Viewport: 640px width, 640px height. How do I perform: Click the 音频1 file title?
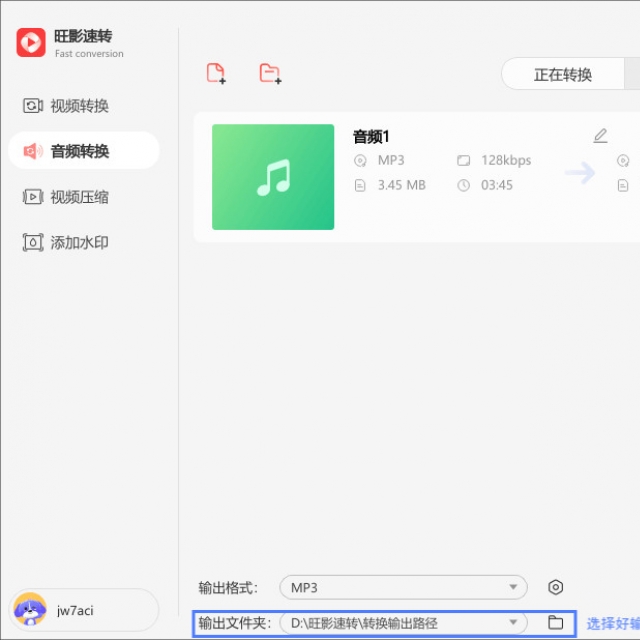click(x=370, y=137)
